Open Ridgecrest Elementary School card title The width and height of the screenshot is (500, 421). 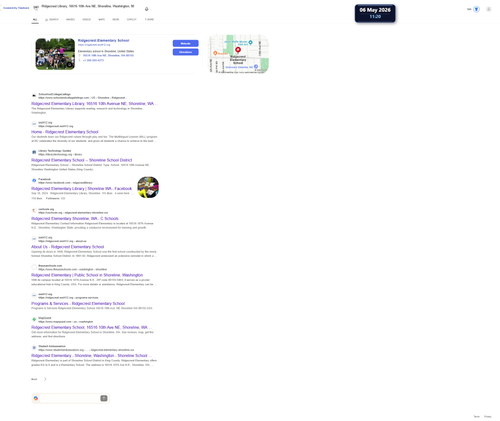click(x=103, y=40)
